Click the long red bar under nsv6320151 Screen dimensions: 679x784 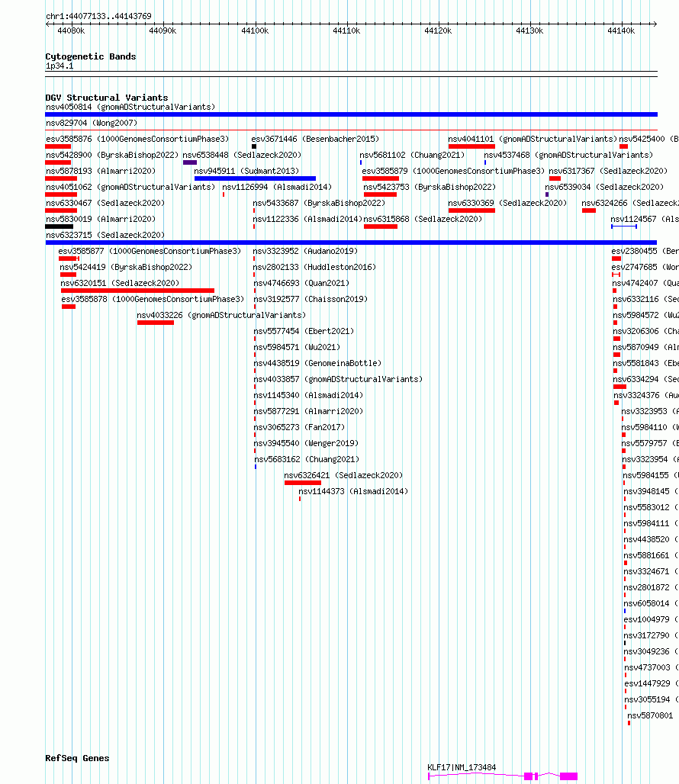pyautogui.click(x=137, y=291)
